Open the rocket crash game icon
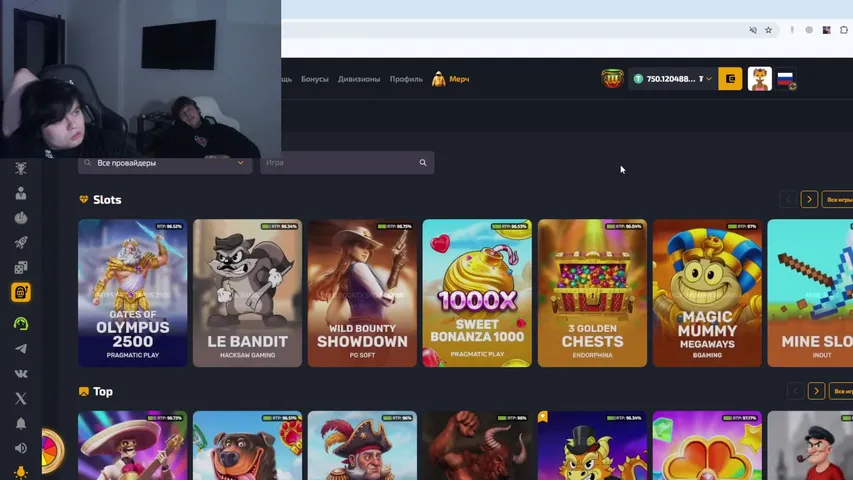 click(21, 242)
